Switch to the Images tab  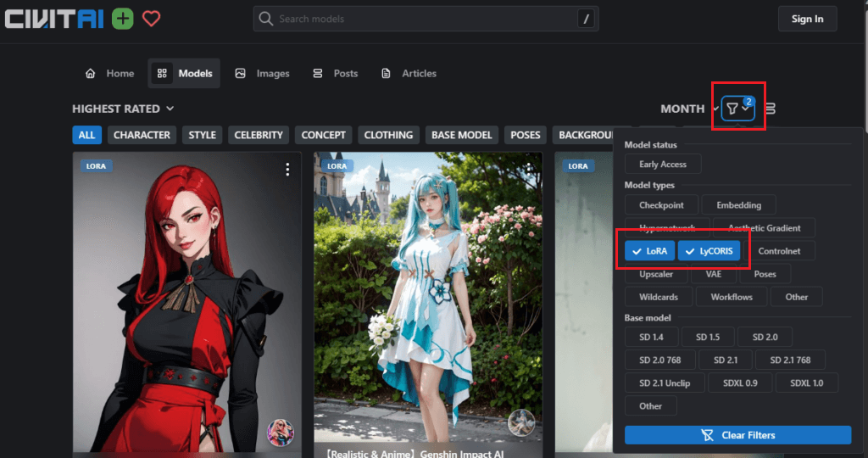[x=263, y=73]
